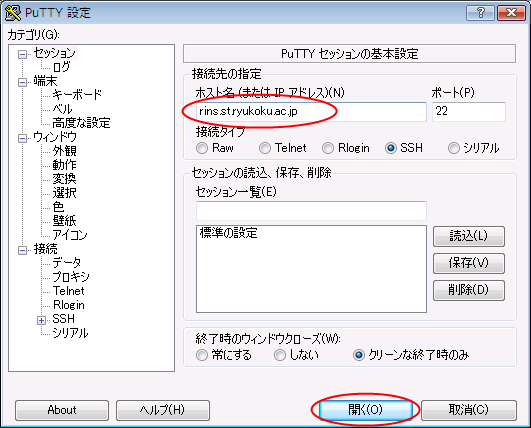Click the 開く(O) button
Image resolution: width=531 pixels, height=428 pixels.
click(x=365, y=410)
